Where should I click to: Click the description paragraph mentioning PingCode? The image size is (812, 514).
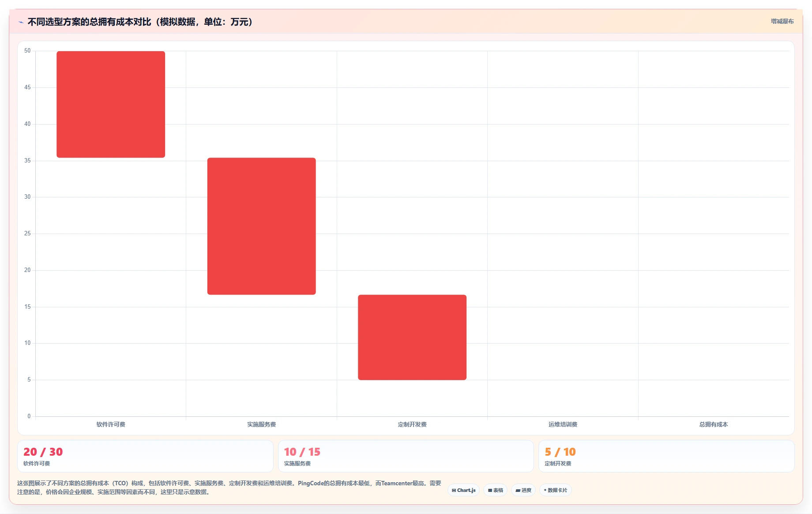(229, 488)
